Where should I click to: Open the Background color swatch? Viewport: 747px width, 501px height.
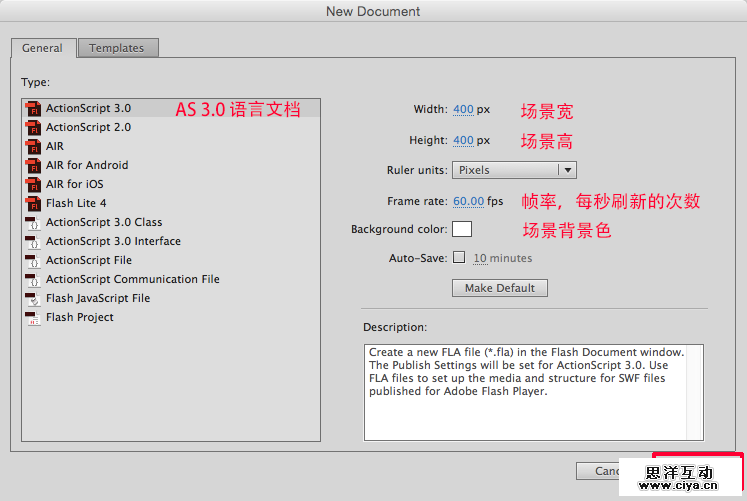click(462, 229)
